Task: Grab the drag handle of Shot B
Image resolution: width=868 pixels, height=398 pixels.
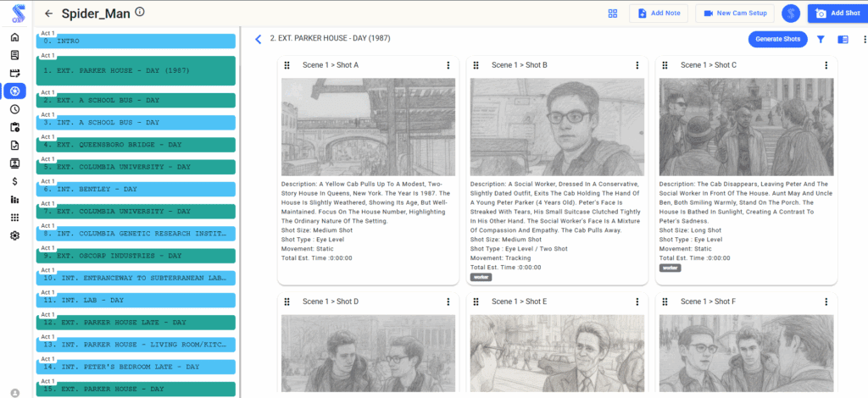Action: tap(476, 65)
